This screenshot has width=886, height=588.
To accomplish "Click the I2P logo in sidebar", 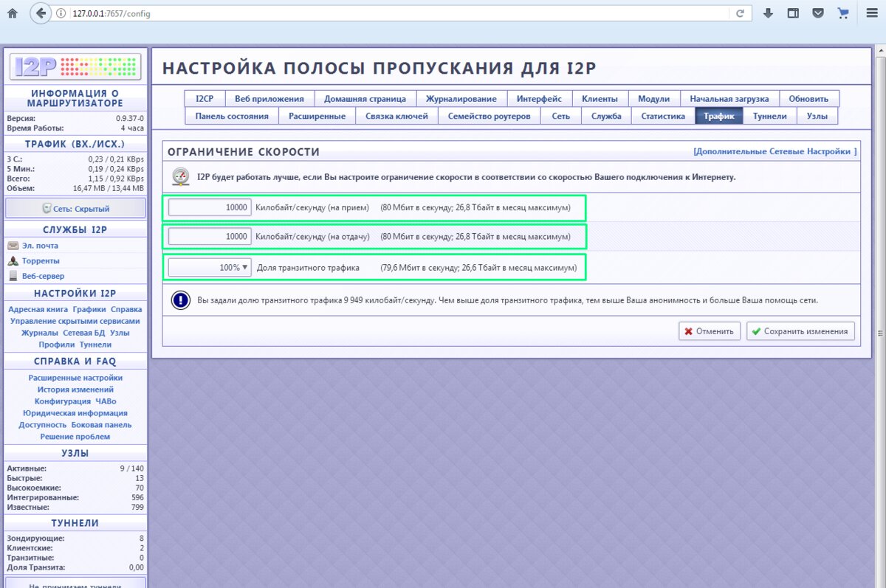I will (75, 67).
